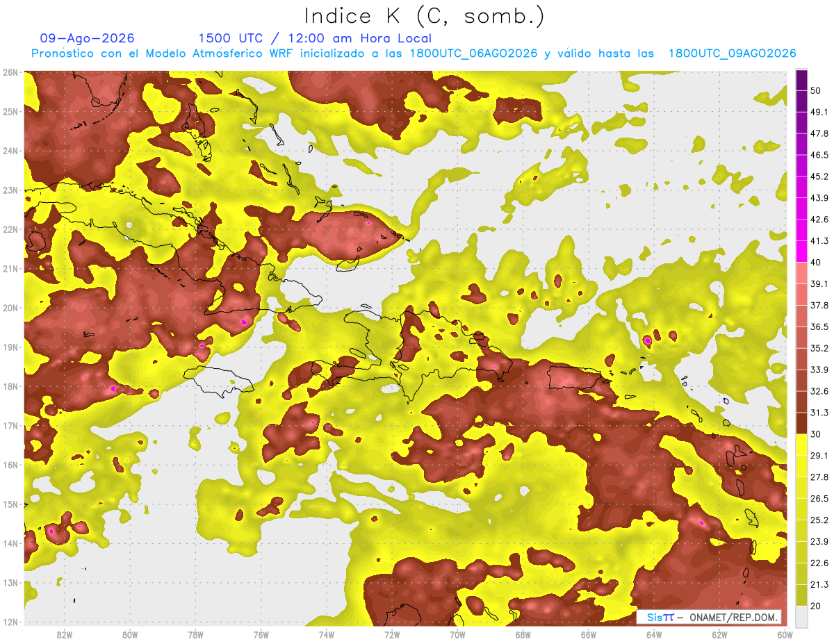The image size is (834, 644).
Task: Click the colorbar value 43.9
Action: pos(819,198)
